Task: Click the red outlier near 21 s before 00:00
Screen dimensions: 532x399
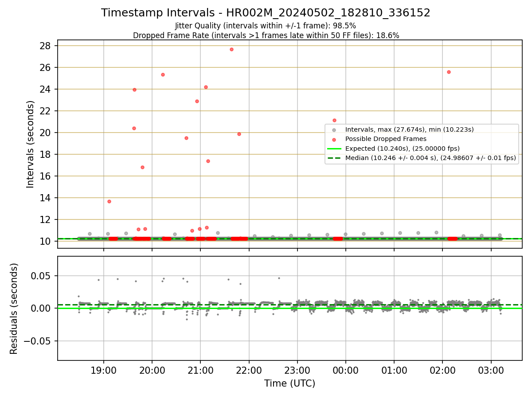Action: 334,120
